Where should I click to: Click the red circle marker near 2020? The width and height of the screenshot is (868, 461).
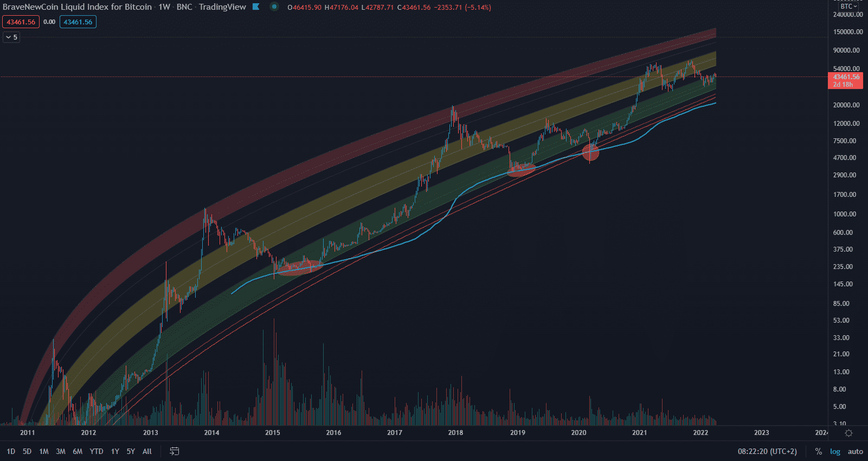(590, 152)
